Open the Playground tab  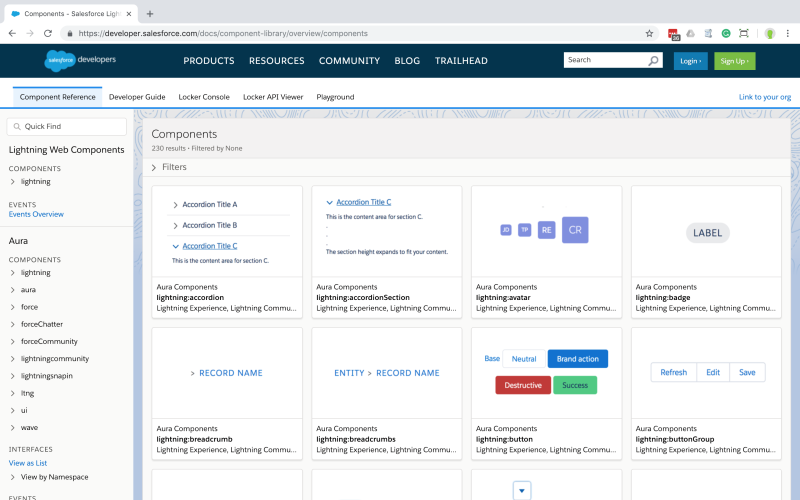(335, 97)
